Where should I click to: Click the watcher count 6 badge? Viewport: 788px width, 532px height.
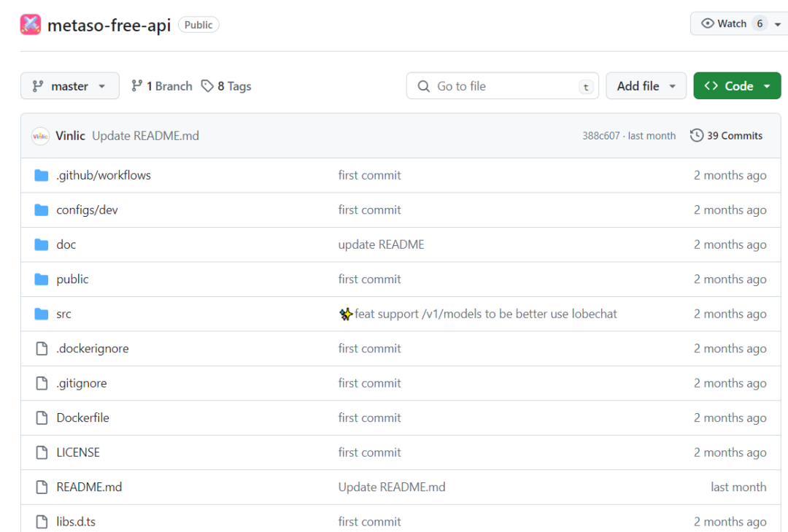(x=760, y=23)
